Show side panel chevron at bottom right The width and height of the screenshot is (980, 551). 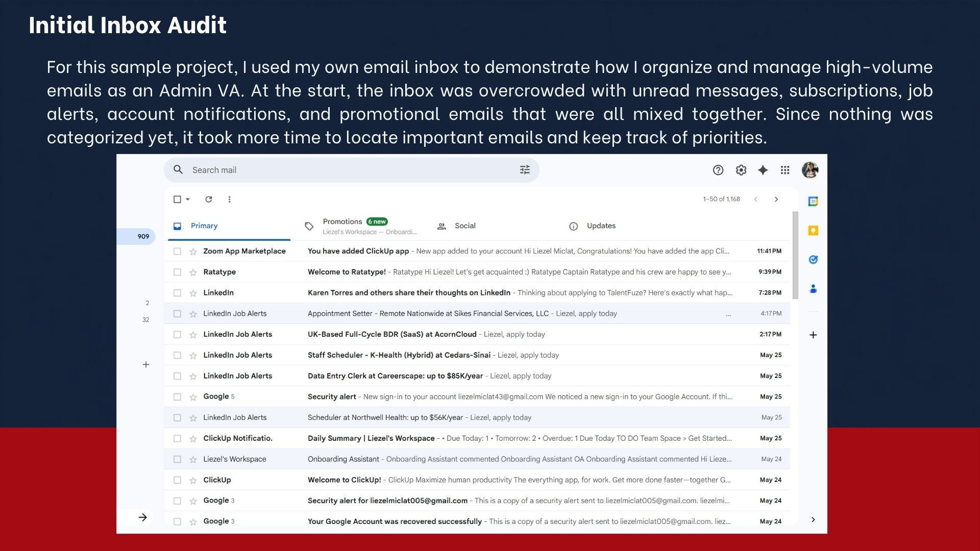click(x=814, y=519)
